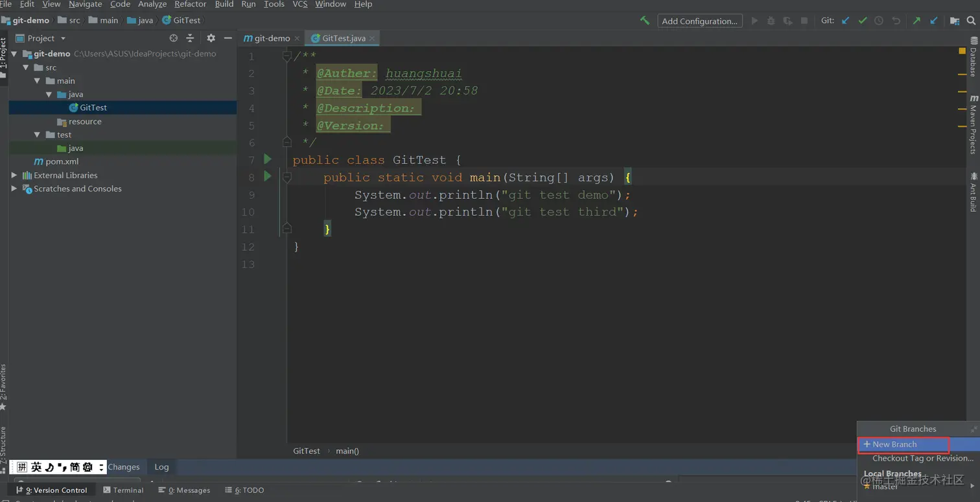Click the Debug bug icon in toolbar
This screenshot has height=502, width=980.
click(771, 21)
